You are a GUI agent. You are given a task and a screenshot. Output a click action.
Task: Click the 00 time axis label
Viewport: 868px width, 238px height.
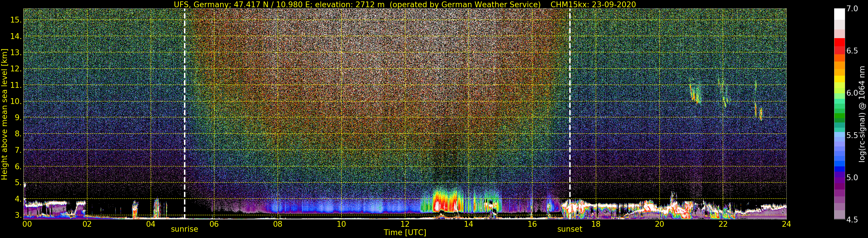(x=27, y=224)
